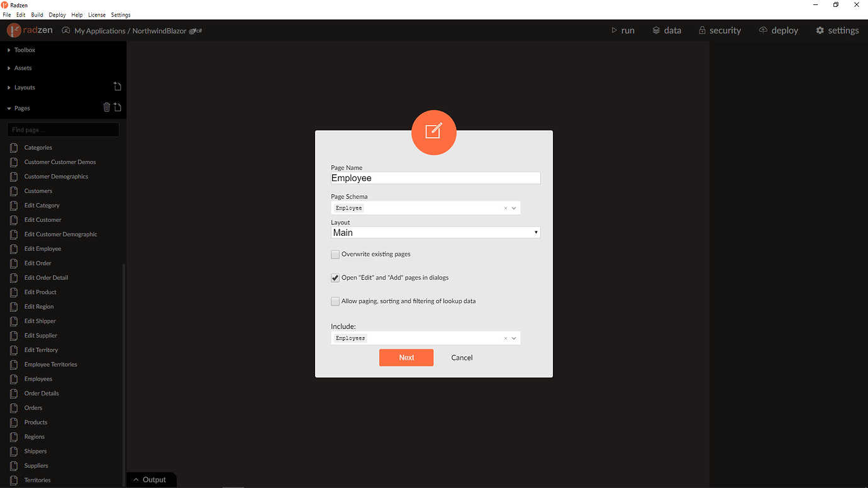
Task: Open the data layers icon
Action: [x=656, y=30]
